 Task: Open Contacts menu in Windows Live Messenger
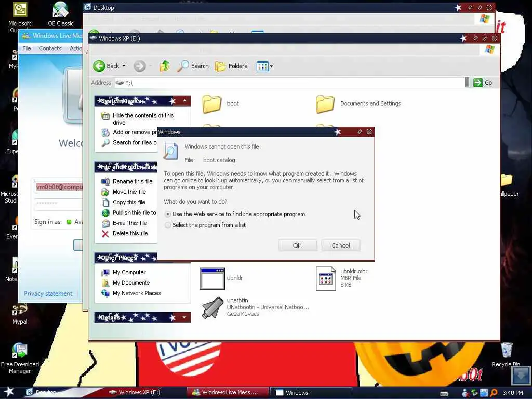pyautogui.click(x=50, y=48)
